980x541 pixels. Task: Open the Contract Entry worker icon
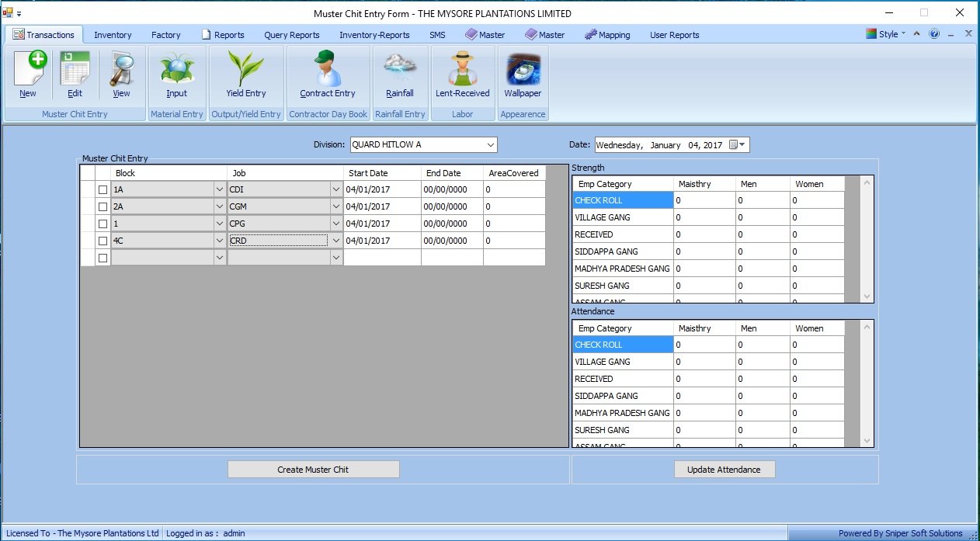point(327,70)
